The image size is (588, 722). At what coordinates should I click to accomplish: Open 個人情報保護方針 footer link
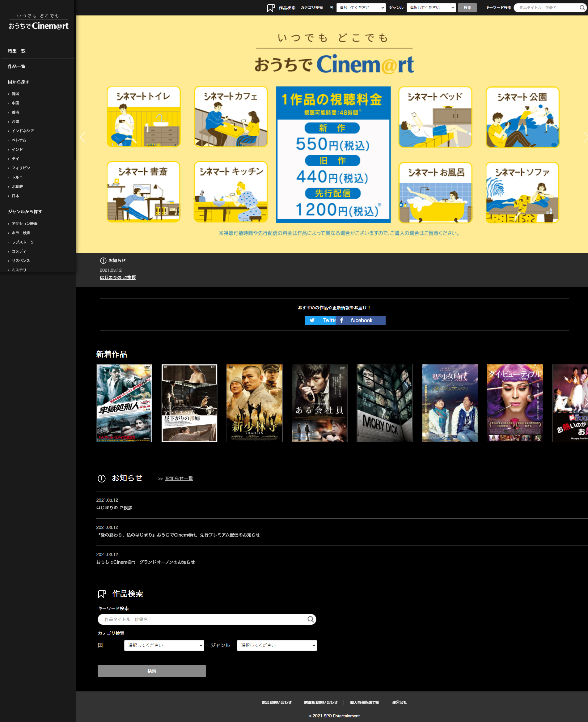[365, 702]
